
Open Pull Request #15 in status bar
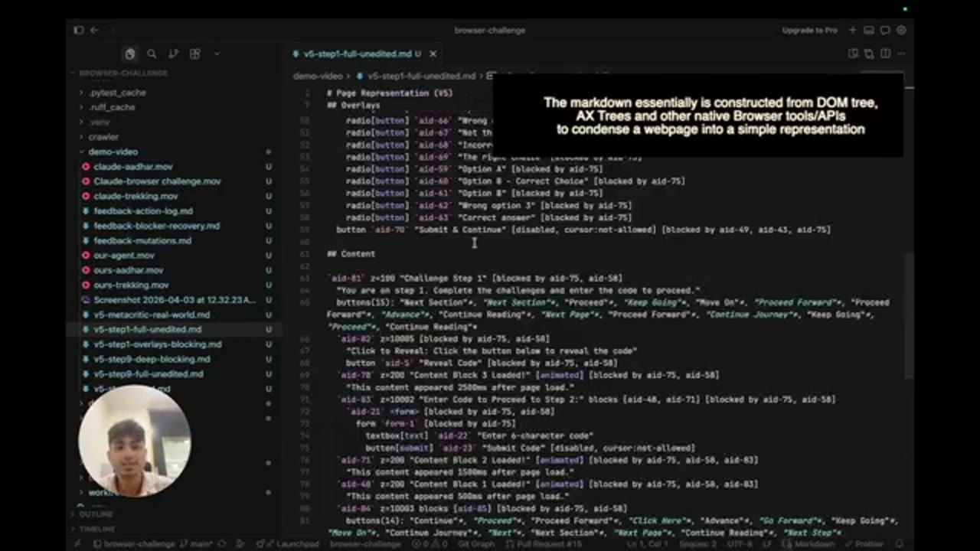544,544
